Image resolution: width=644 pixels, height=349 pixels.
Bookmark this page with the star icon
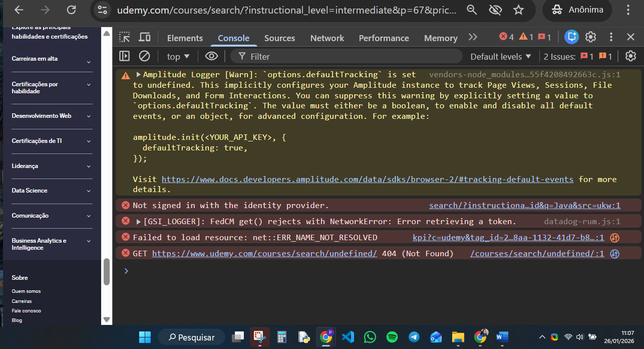coord(519,10)
